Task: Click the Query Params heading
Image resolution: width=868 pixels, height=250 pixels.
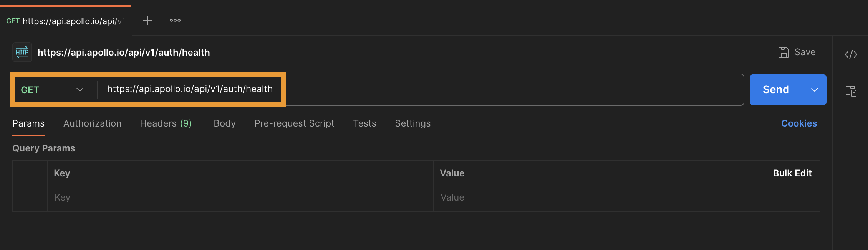Action: (44, 148)
